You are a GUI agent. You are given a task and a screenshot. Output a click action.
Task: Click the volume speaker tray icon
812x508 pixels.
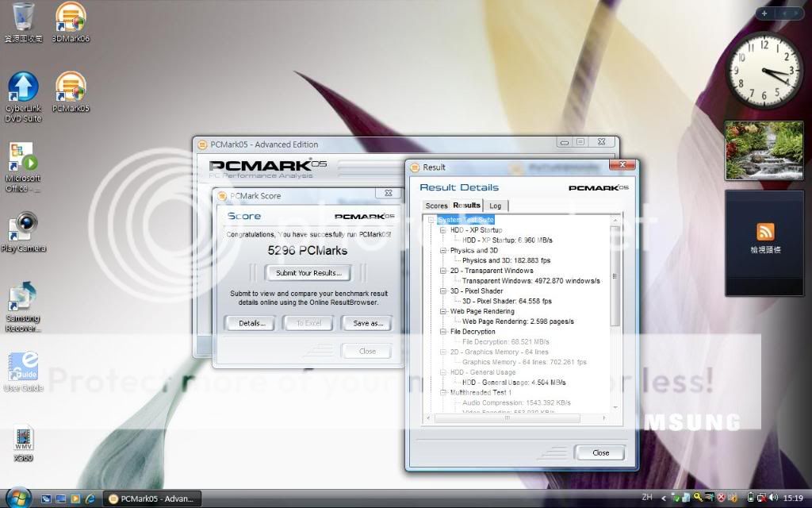coord(774,498)
